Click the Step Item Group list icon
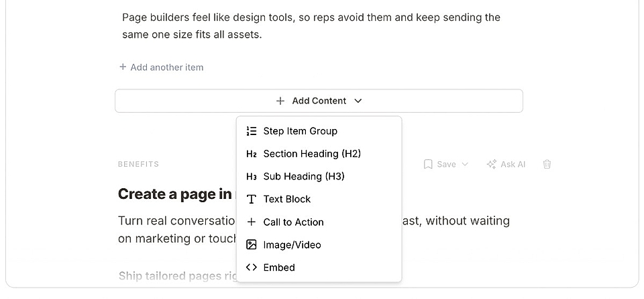Screen dimensions: 644x299 252,131
